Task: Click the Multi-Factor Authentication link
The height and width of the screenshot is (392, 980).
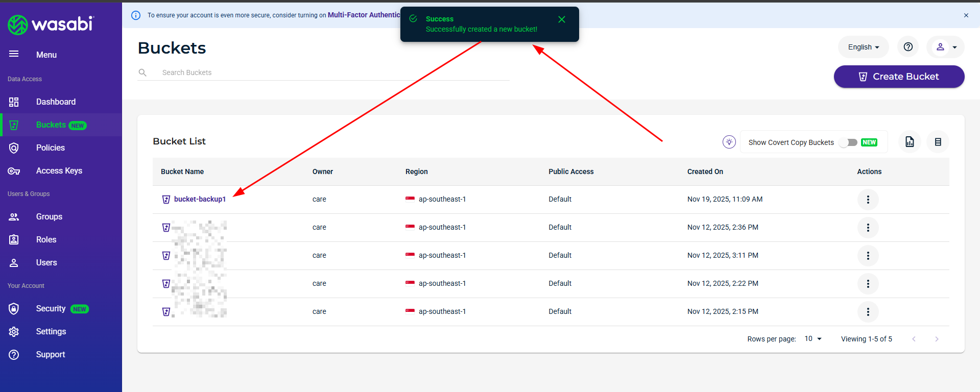Action: pyautogui.click(x=363, y=15)
